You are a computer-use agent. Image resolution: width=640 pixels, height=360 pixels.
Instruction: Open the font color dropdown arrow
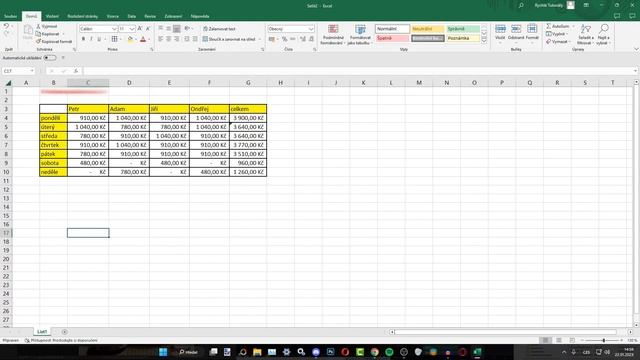(149, 39)
